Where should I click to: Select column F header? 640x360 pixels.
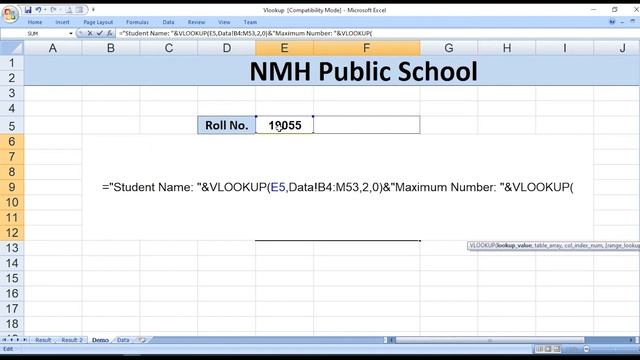(x=367, y=48)
